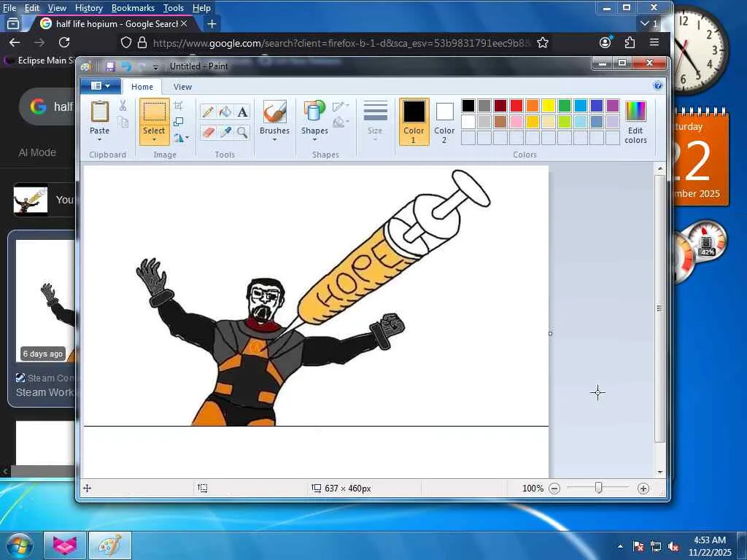Click AI Mode in Google search
Image resolution: width=747 pixels, height=560 pixels.
pyautogui.click(x=37, y=152)
